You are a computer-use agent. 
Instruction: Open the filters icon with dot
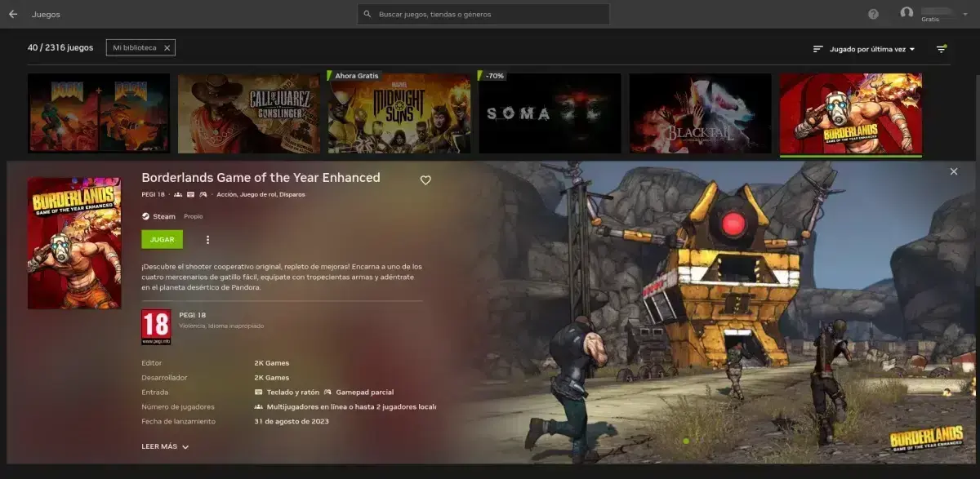coord(942,49)
